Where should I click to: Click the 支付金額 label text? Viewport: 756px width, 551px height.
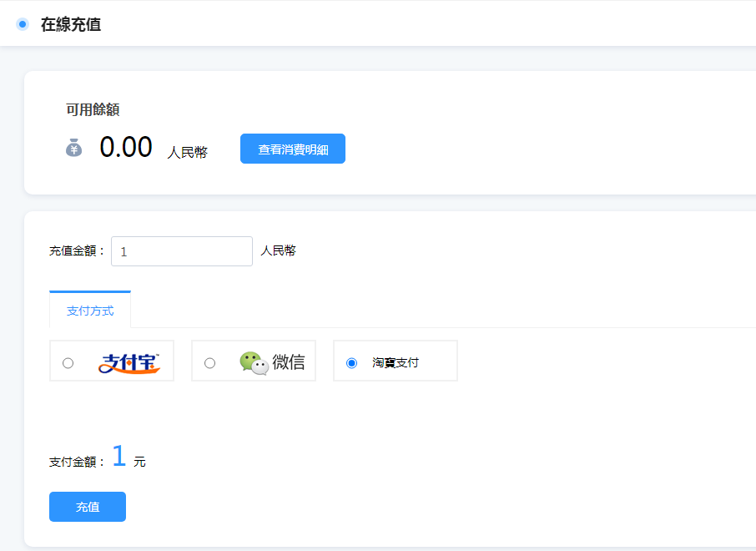coord(77,462)
